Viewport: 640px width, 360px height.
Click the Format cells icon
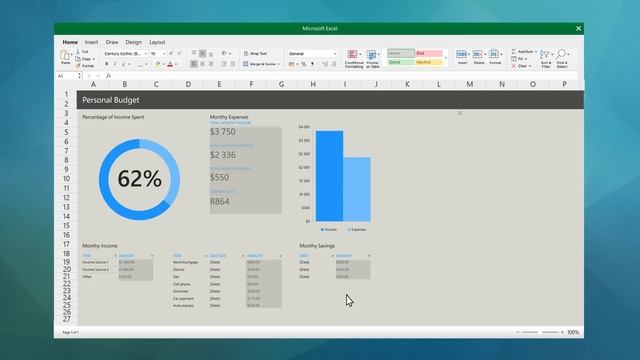click(x=495, y=54)
